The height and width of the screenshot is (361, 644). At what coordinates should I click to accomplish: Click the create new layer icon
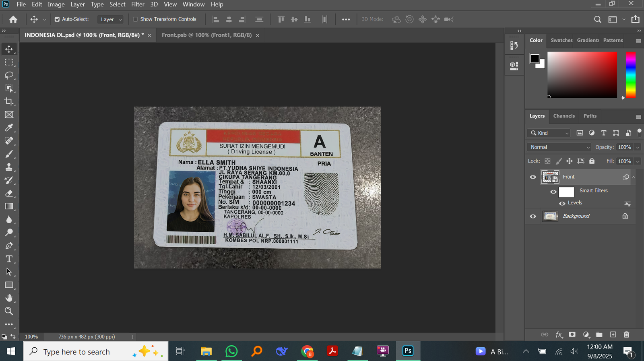[613, 334]
